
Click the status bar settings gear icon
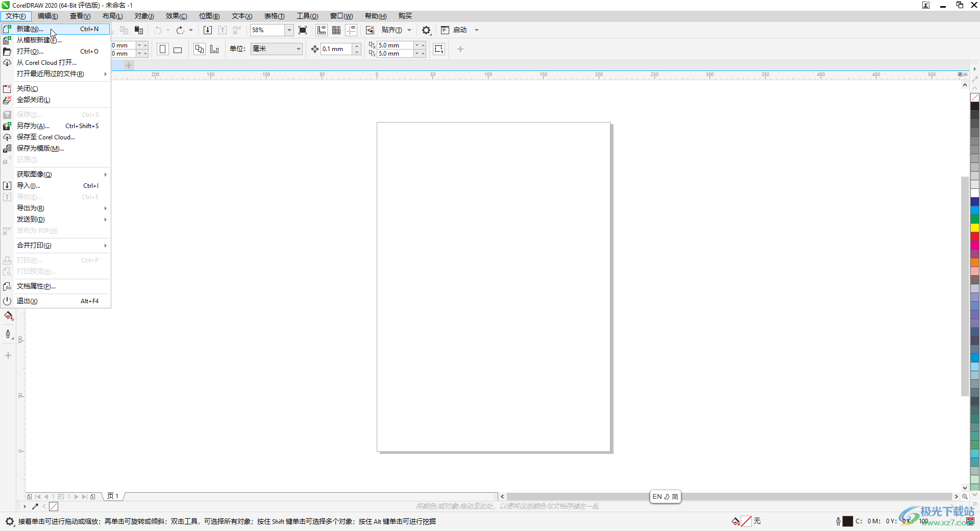[9, 521]
